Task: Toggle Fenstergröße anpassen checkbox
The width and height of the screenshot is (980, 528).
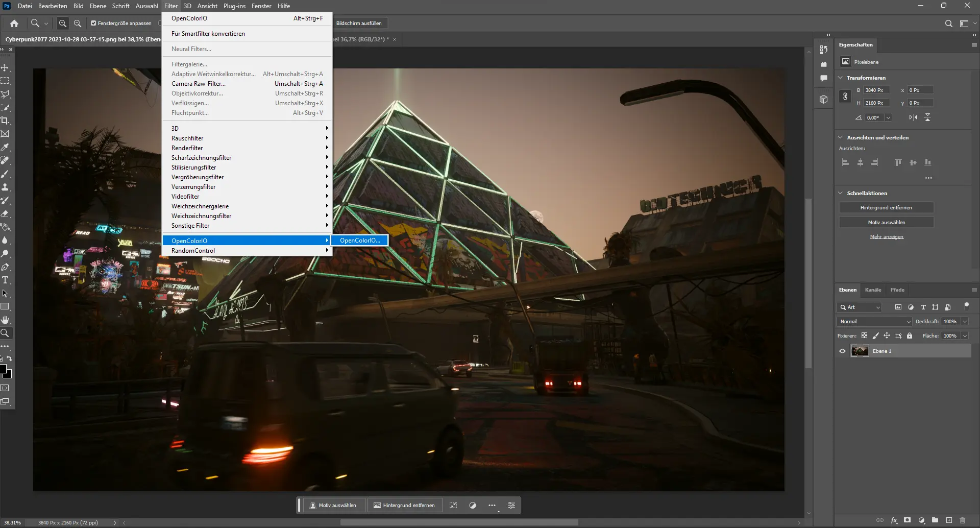Action: pyautogui.click(x=93, y=23)
